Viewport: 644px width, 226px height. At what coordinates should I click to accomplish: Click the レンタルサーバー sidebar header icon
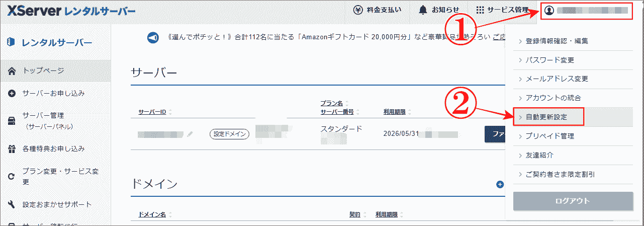click(x=11, y=42)
